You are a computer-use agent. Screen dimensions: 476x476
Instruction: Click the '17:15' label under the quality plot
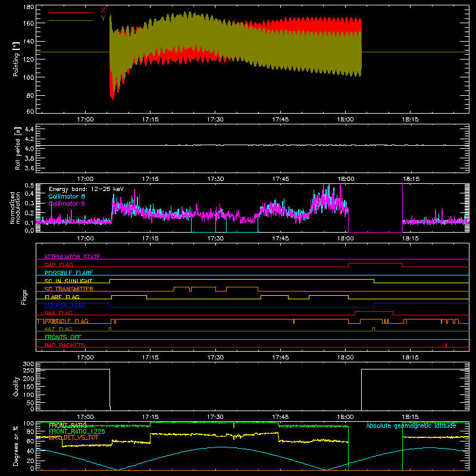click(151, 417)
